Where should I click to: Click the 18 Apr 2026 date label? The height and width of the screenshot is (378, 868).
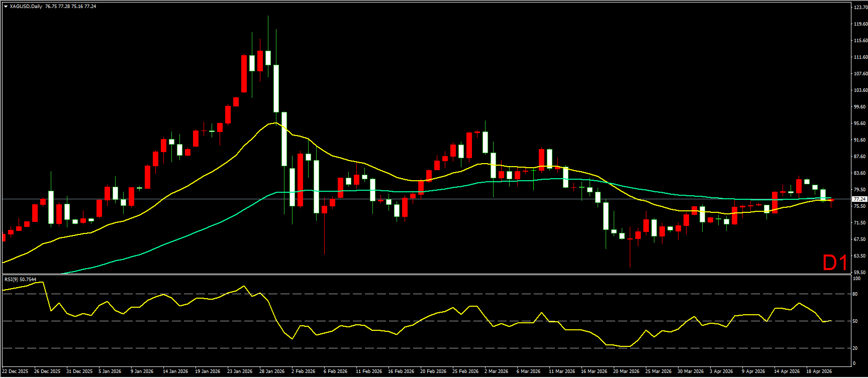[819, 371]
